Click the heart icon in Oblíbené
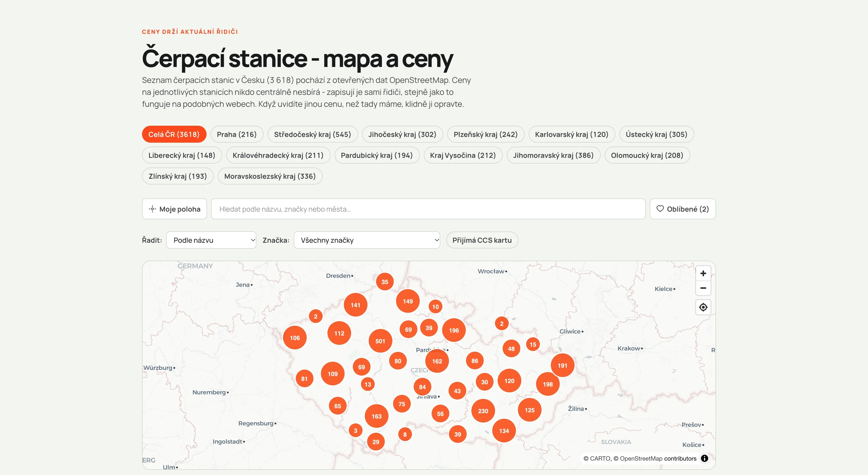Screen dimensions: 868x475 coord(660,209)
